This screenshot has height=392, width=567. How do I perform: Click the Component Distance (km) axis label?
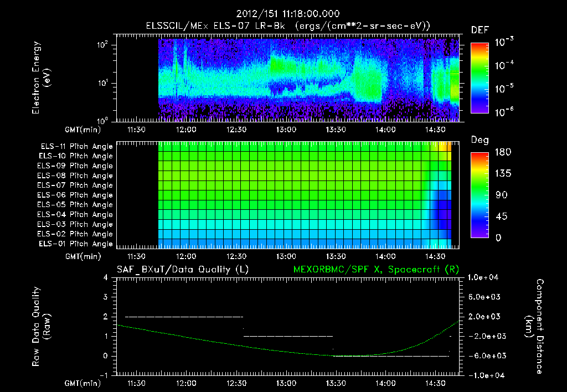534,327
